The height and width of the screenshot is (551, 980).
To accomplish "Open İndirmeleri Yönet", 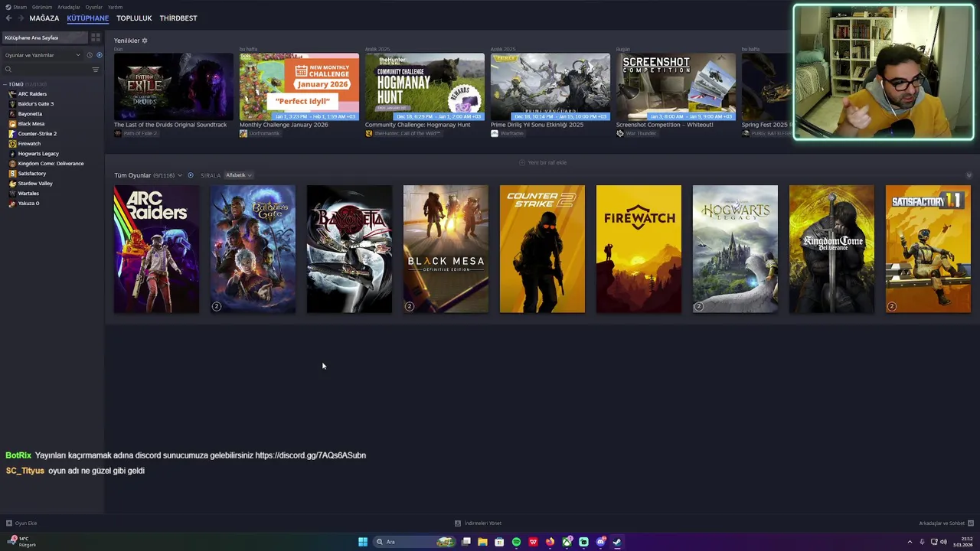I will coord(479,523).
